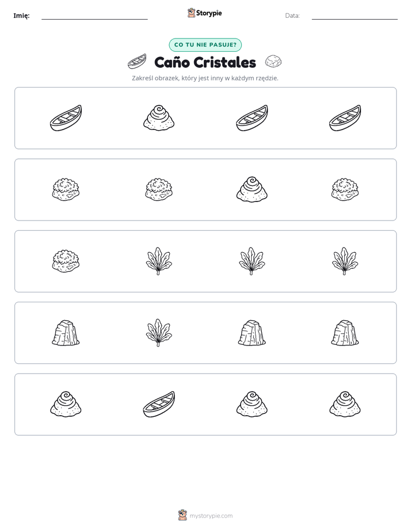Click the first bush in the second row

point(66,189)
